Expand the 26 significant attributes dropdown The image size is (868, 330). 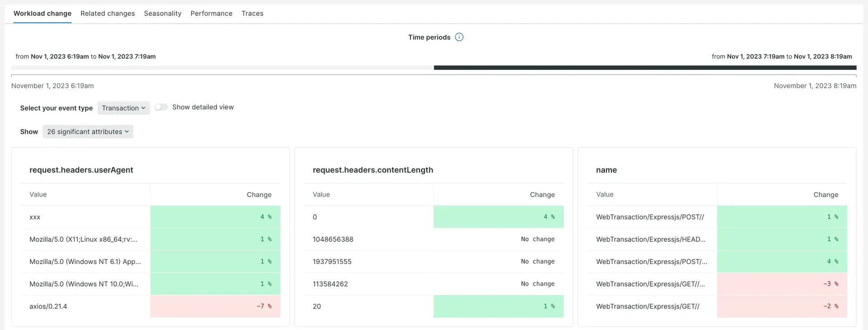[x=88, y=132]
